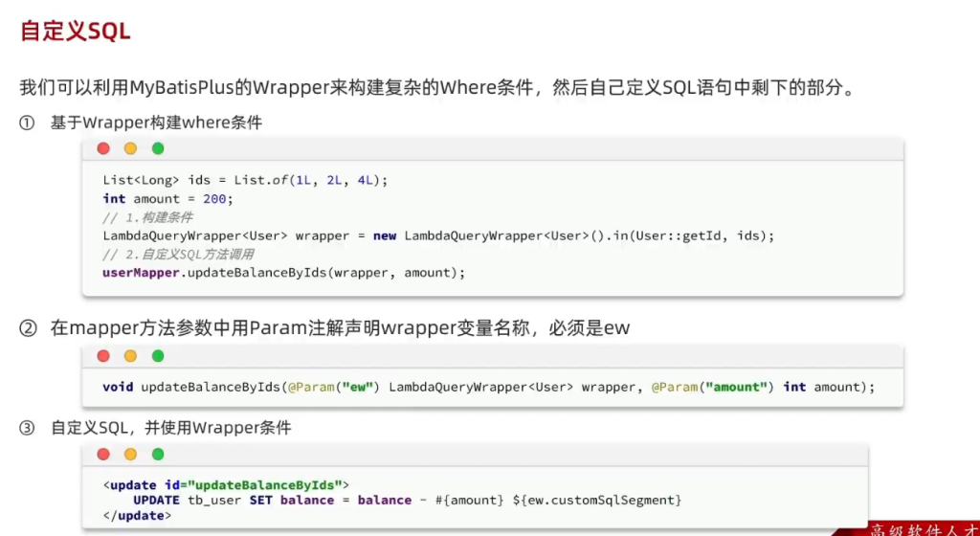Click the circled number ③ step marker
This screenshot has height=536, width=980.
28,428
